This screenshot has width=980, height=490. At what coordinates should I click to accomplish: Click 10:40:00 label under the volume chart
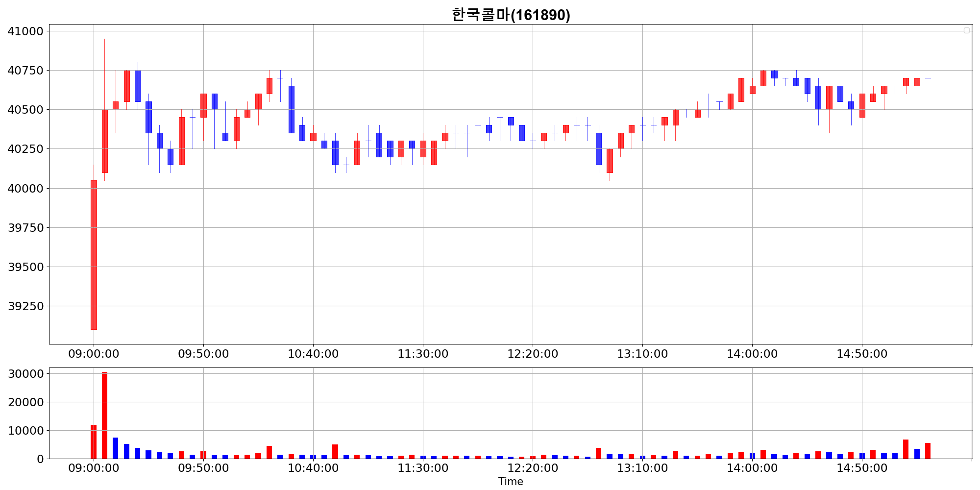point(313,468)
